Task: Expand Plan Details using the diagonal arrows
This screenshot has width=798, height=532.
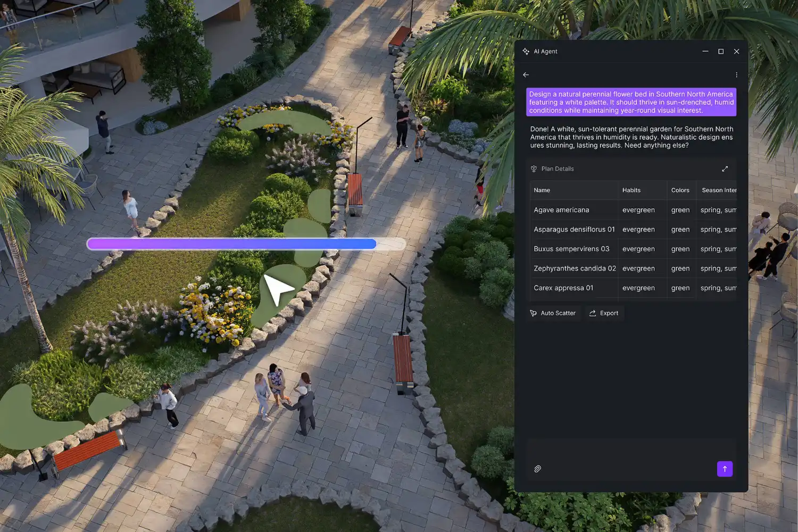Action: coord(725,169)
